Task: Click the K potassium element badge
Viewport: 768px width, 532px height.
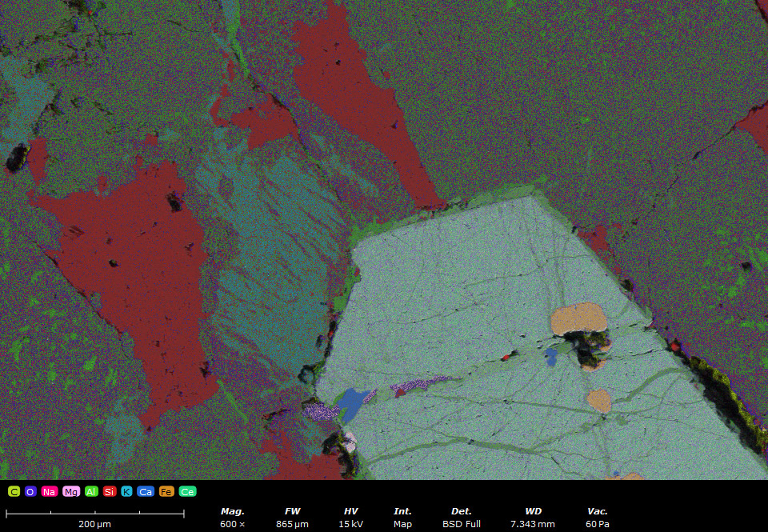Action: pos(126,491)
